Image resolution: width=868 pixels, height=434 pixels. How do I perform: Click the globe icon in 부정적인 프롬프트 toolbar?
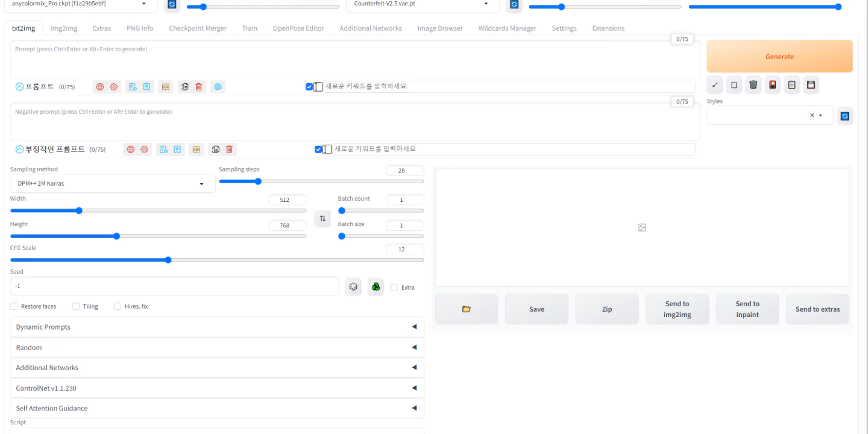[131, 149]
